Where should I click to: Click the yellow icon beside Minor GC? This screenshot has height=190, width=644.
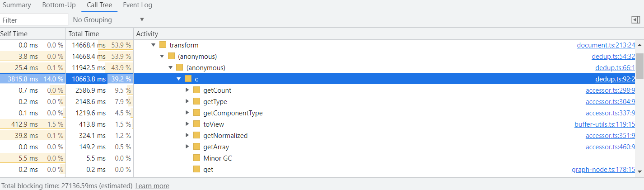tap(196, 158)
